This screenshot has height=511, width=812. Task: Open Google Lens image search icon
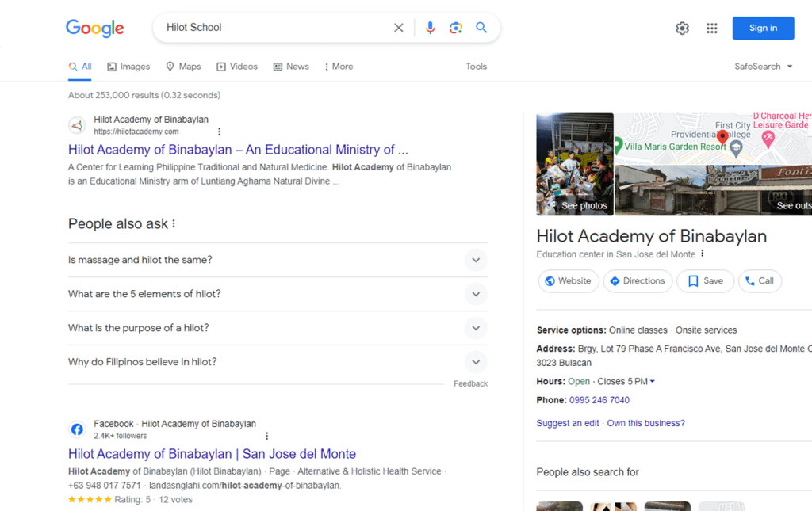pyautogui.click(x=456, y=28)
